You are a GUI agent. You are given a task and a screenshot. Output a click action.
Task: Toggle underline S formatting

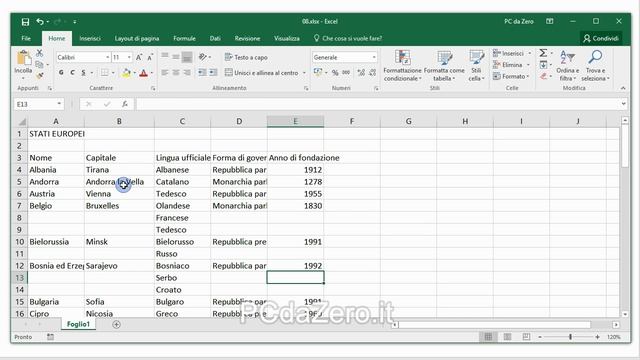click(83, 73)
